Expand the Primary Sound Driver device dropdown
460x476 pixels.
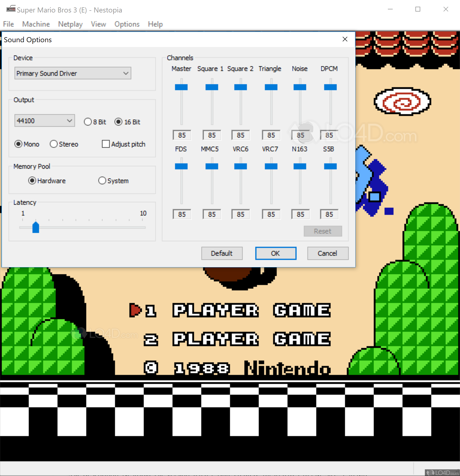coord(73,73)
